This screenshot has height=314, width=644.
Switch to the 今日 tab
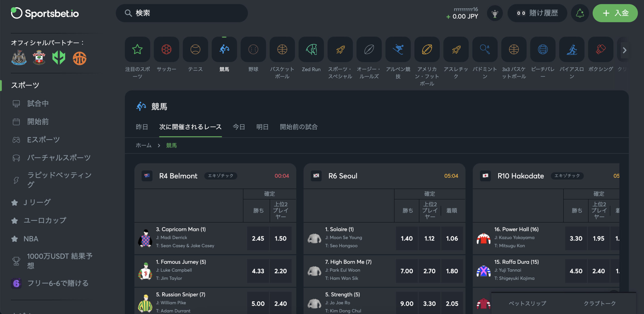(239, 127)
